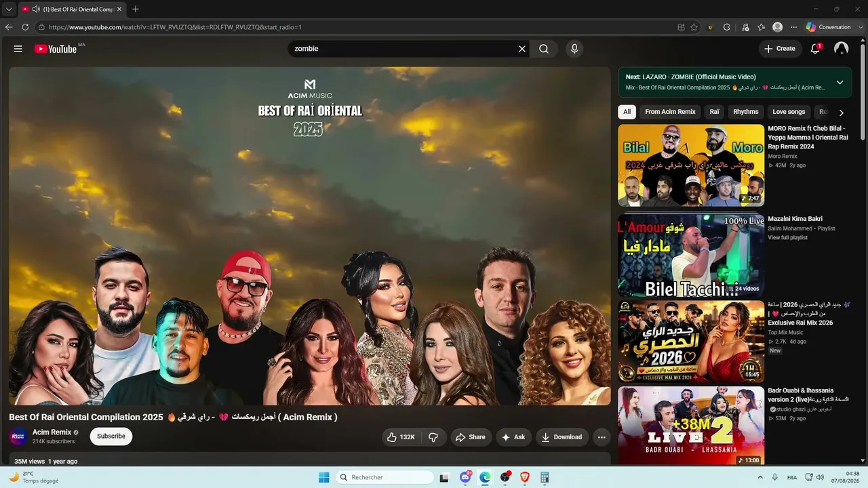Click the Top Mix Music channel name
The image size is (868, 488).
click(785, 333)
